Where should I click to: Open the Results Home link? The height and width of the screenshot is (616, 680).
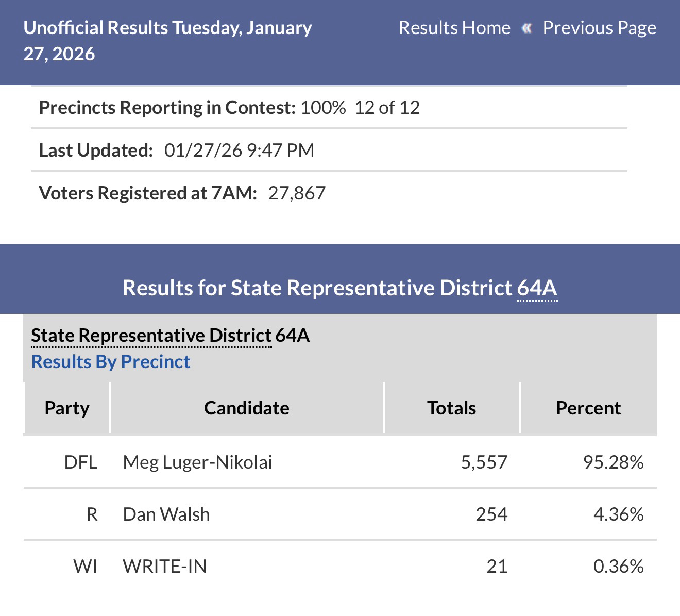point(454,28)
